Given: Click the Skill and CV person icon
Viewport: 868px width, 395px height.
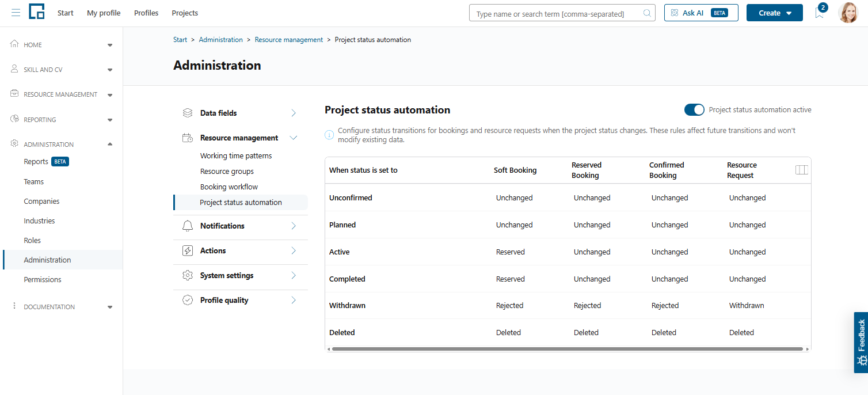Looking at the screenshot, I should coord(14,69).
